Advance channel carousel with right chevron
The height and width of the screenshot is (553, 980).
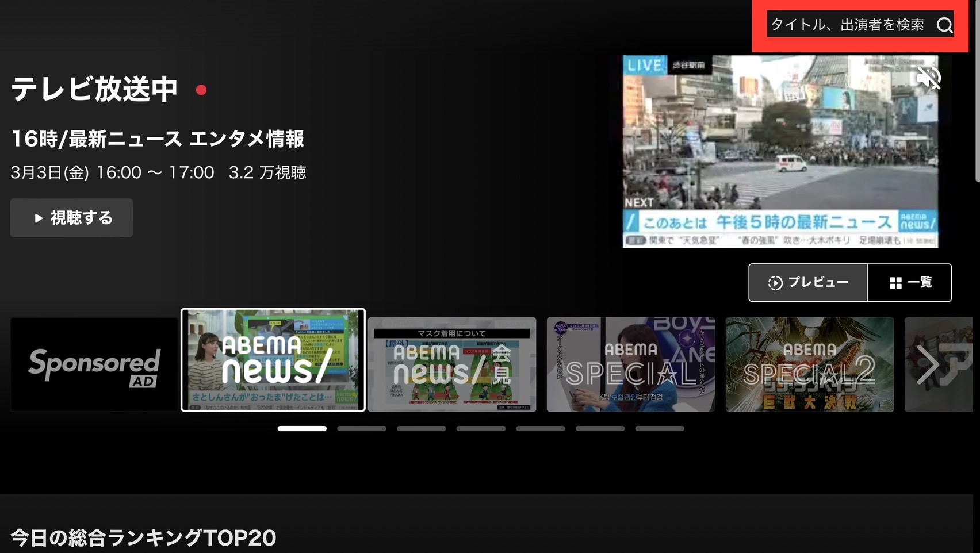(928, 364)
